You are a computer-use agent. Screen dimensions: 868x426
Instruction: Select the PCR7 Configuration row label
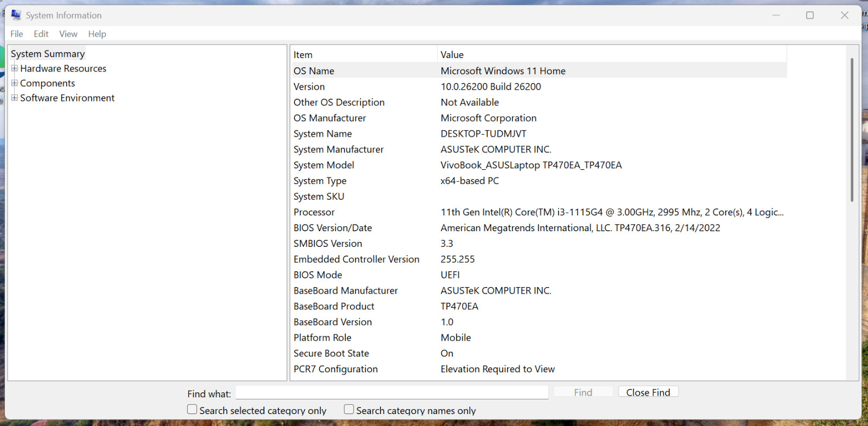point(335,370)
